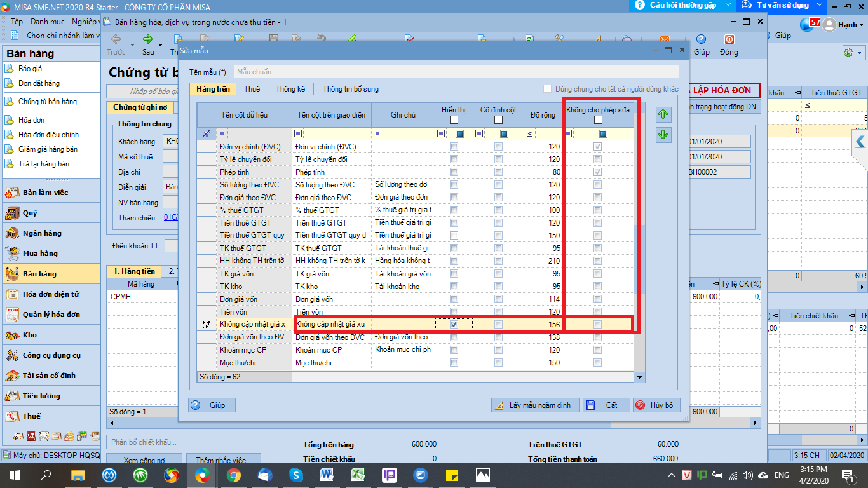Open Skype from the taskbar
Viewport: 868px width, 488px height.
[x=295, y=475]
